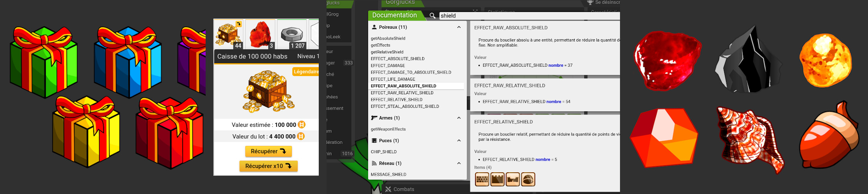Image resolution: width=868 pixels, height=194 pixels.
Task: Click the red crystal item in inventory
Action: pos(260,35)
